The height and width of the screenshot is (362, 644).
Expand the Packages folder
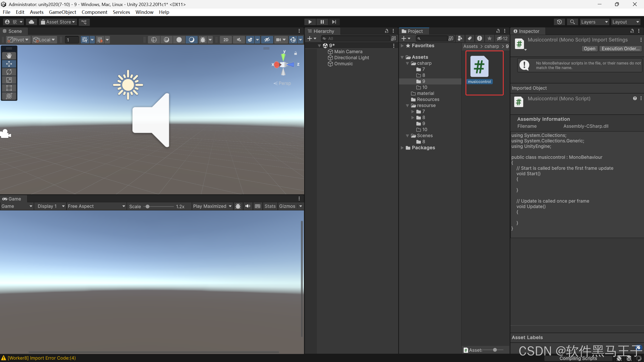point(402,148)
